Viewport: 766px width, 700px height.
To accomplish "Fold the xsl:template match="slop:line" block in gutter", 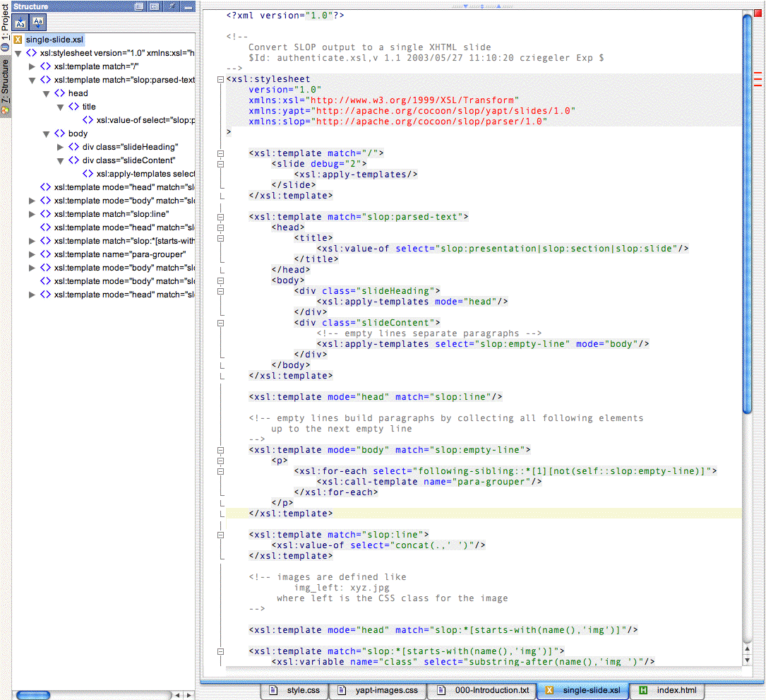I will click(220, 535).
